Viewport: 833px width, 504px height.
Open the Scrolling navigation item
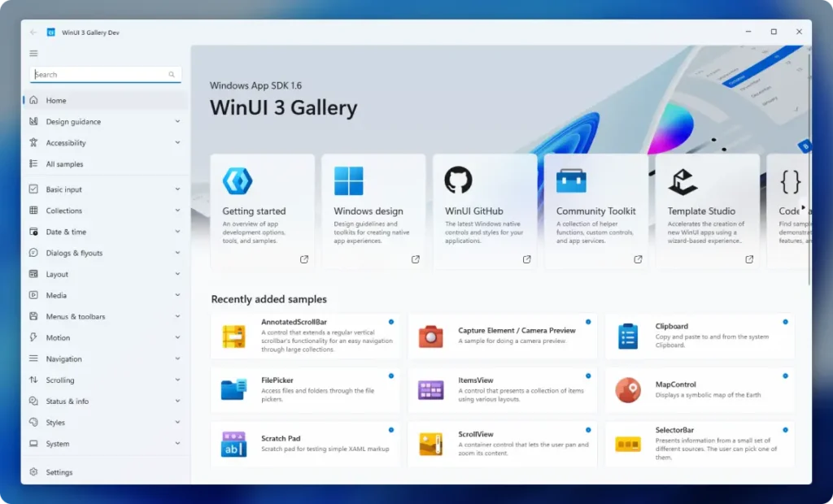pos(106,380)
